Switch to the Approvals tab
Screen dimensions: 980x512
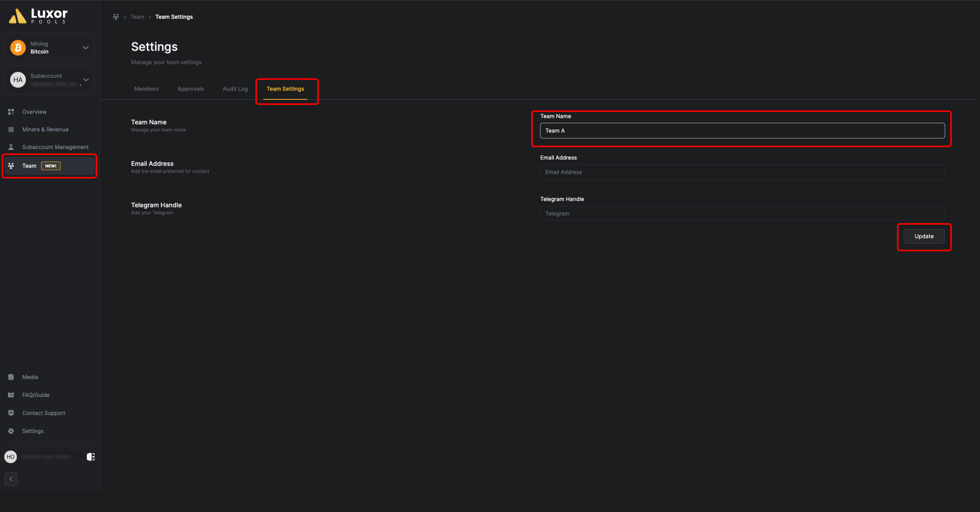tap(191, 89)
